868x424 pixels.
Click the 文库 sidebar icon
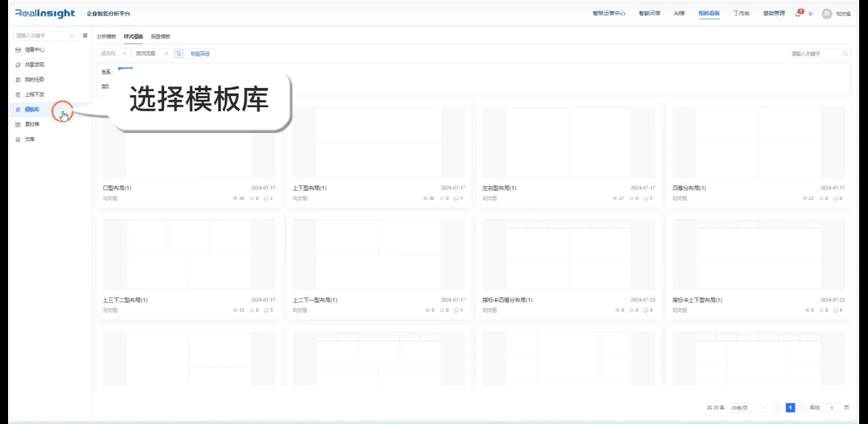[19, 139]
